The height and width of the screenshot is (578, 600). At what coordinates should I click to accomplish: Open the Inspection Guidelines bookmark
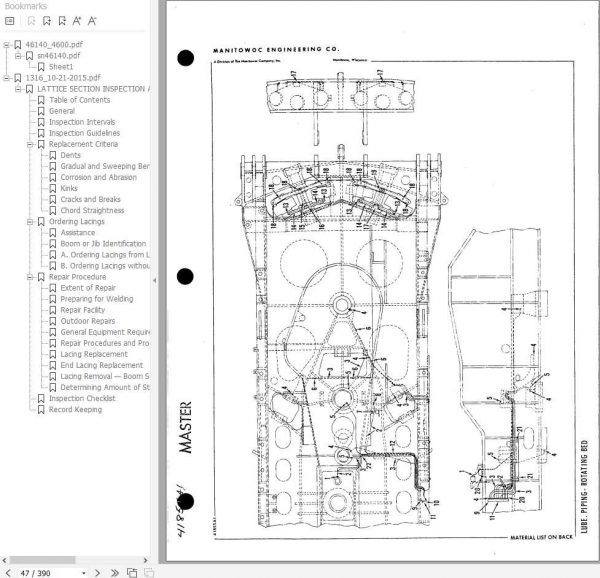pyautogui.click(x=84, y=133)
